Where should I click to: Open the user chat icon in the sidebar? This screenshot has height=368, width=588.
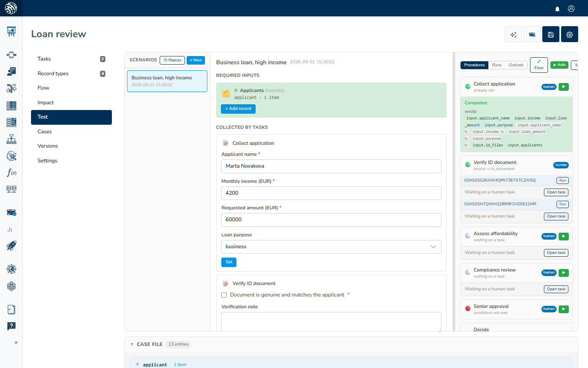[11, 72]
